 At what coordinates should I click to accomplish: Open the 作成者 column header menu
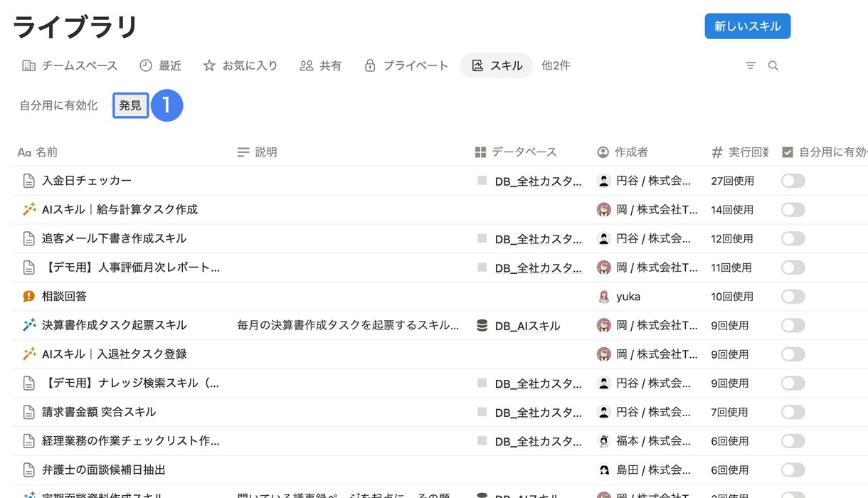pyautogui.click(x=623, y=152)
